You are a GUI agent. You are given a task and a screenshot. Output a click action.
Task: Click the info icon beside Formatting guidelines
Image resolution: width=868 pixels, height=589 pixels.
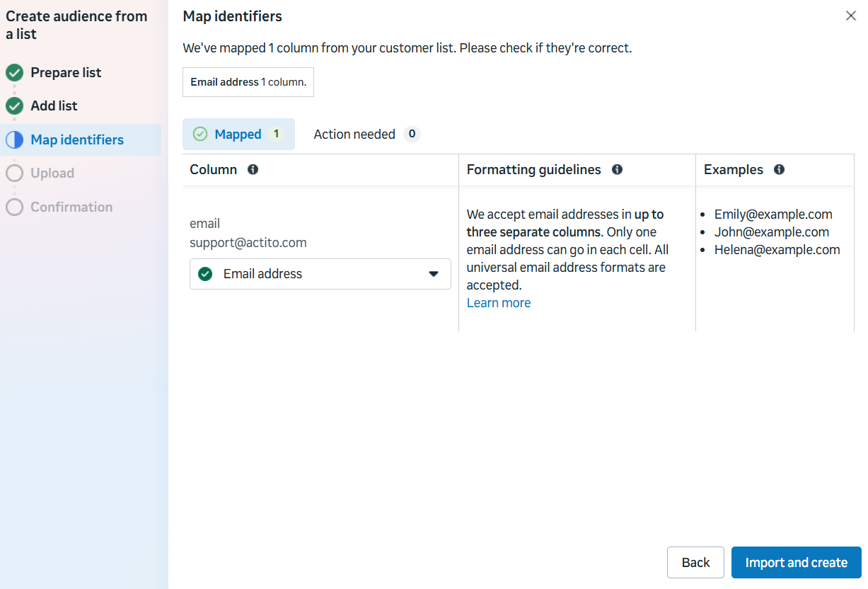pos(617,169)
